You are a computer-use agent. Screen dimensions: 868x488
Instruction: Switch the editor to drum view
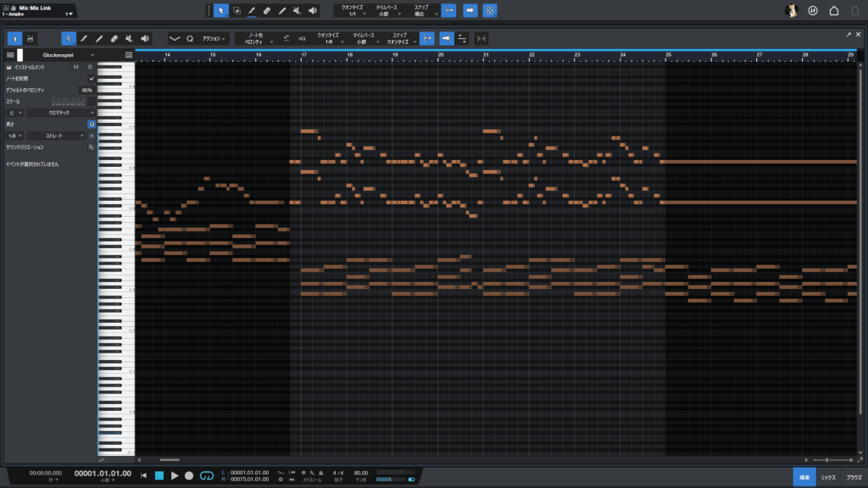31,38
